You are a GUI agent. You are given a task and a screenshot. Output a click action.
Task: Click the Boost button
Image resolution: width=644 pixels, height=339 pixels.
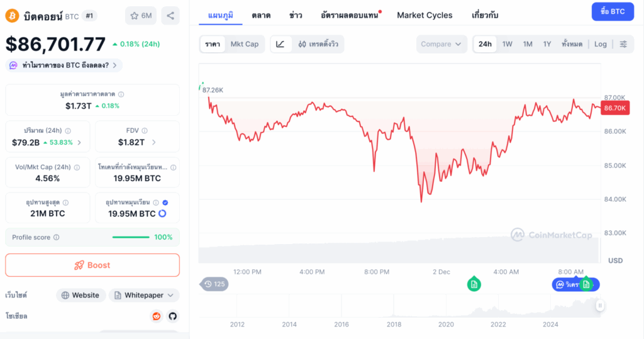pos(92,265)
